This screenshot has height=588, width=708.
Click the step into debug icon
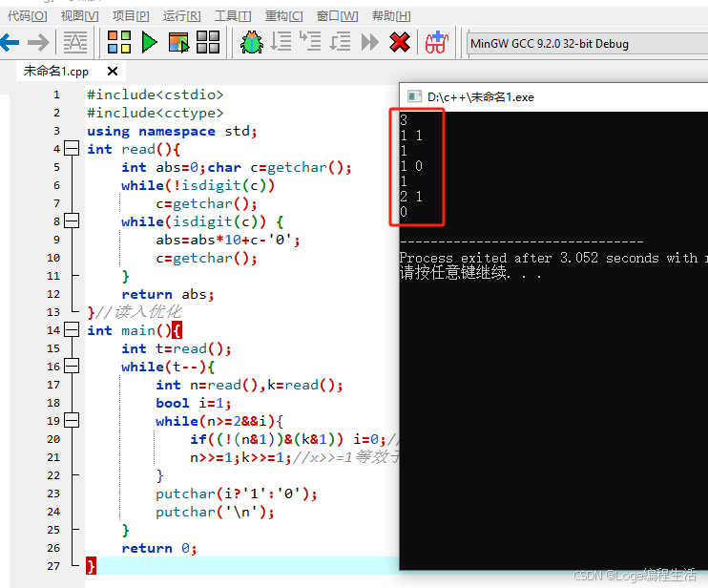(311, 42)
